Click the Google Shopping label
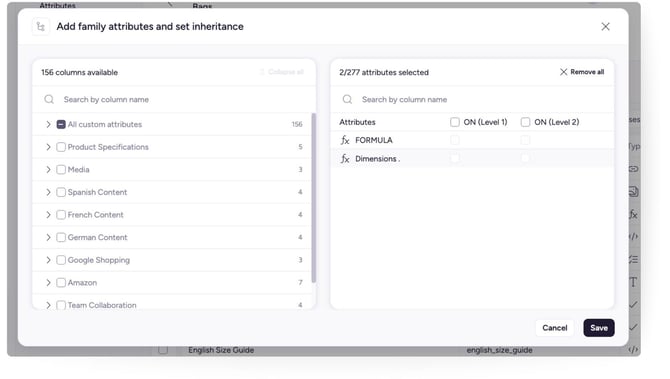670x379 pixels. point(99,260)
